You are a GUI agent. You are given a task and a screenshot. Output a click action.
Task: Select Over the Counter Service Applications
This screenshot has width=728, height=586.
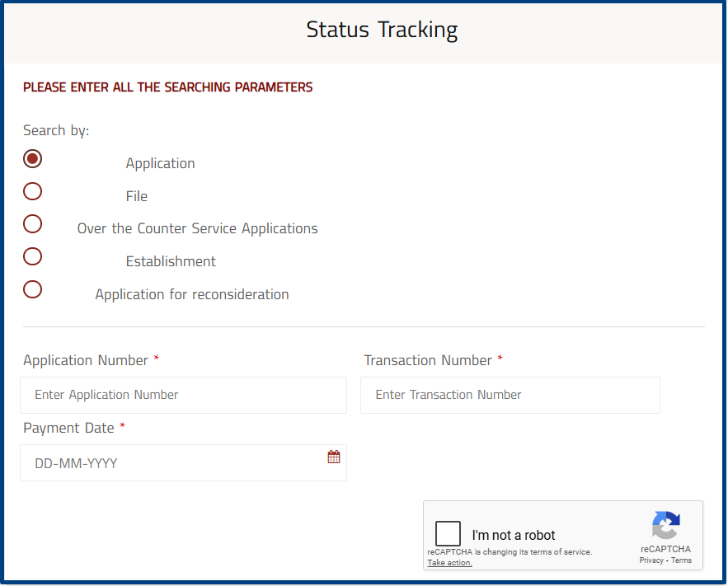pos(32,223)
